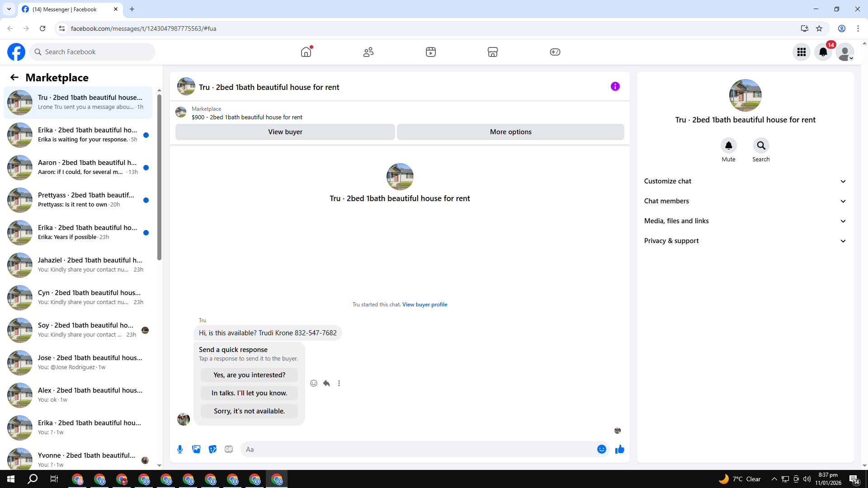Open the Reels video icon

pyautogui.click(x=431, y=52)
